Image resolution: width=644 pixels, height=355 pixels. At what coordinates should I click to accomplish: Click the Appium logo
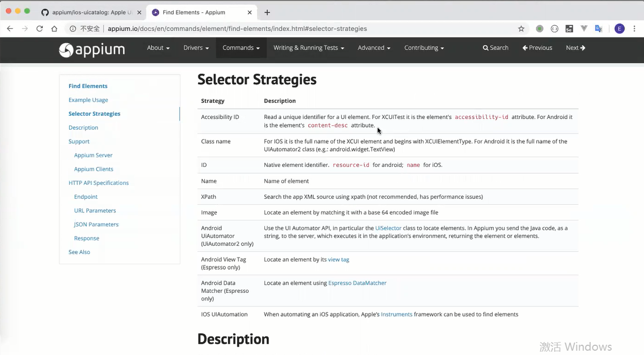[x=92, y=50]
